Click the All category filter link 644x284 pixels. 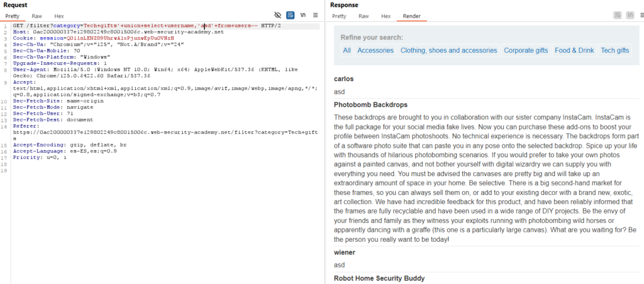click(x=347, y=50)
